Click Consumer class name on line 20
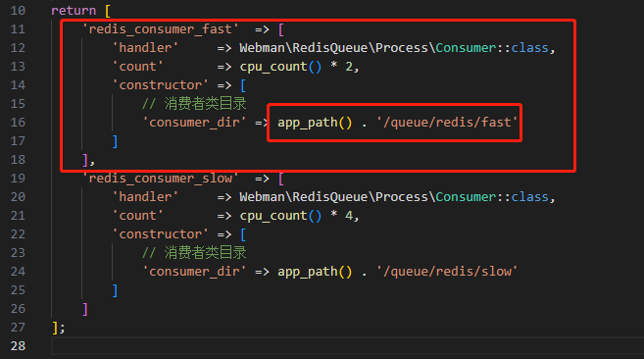Viewport: 644px width, 359px height. coord(466,197)
